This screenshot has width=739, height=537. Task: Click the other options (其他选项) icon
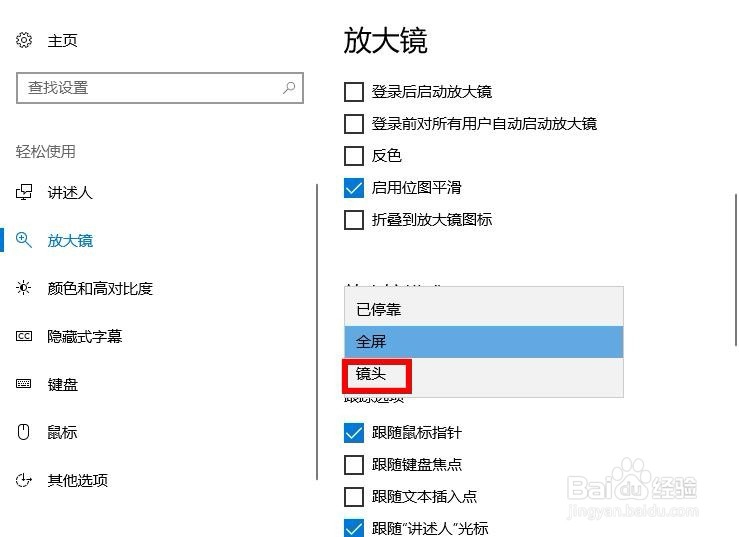pos(24,480)
